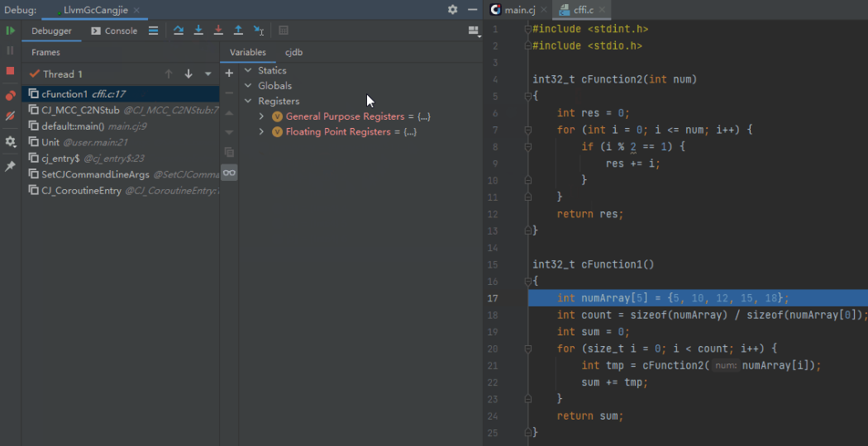Expand General Purpose Registers

coord(262,116)
